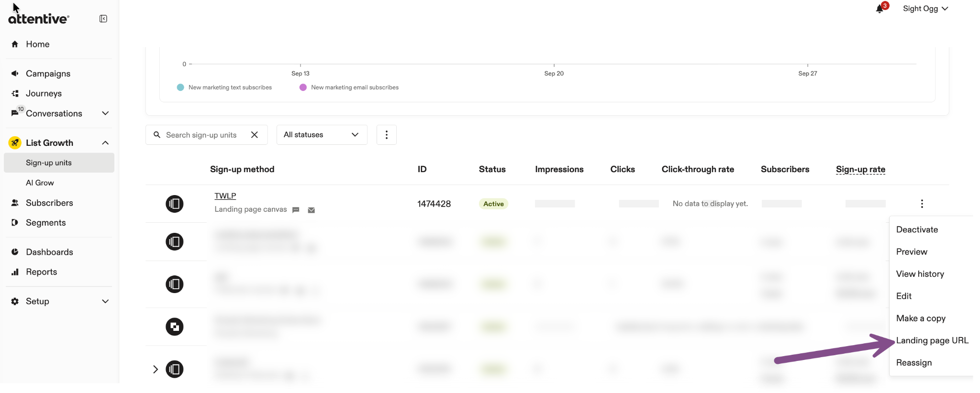Expand the Conversations submenu

[106, 113]
